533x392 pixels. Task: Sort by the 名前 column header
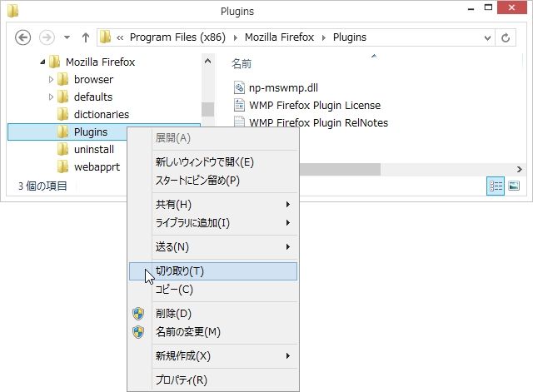click(x=242, y=63)
